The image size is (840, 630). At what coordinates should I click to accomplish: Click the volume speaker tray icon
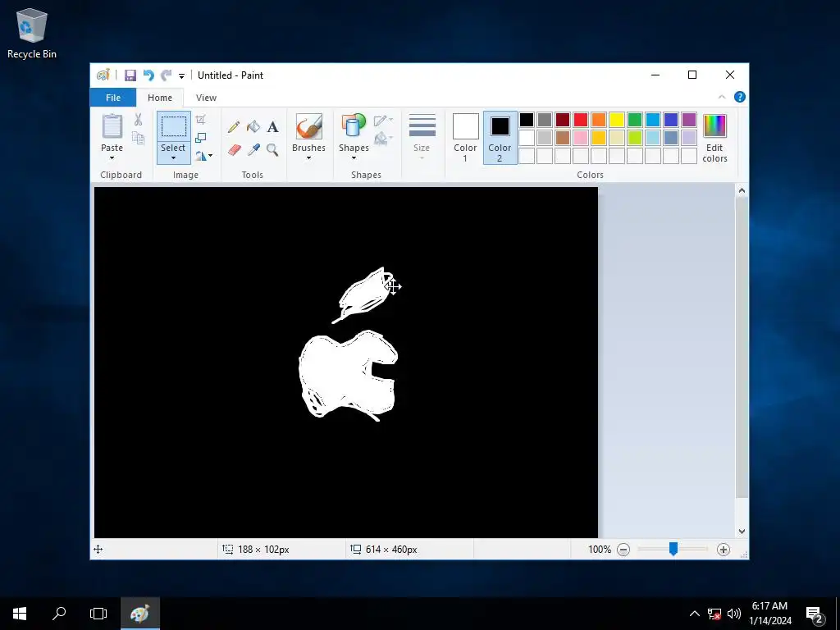[x=734, y=614]
